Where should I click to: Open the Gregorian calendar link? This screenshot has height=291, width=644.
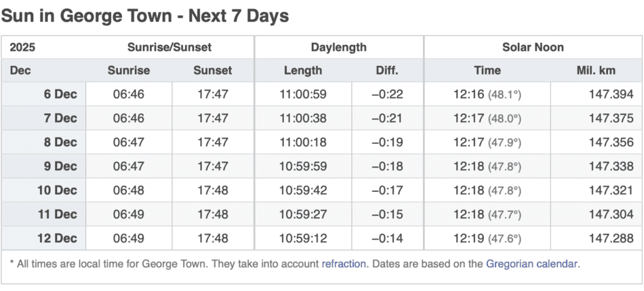pos(532,264)
